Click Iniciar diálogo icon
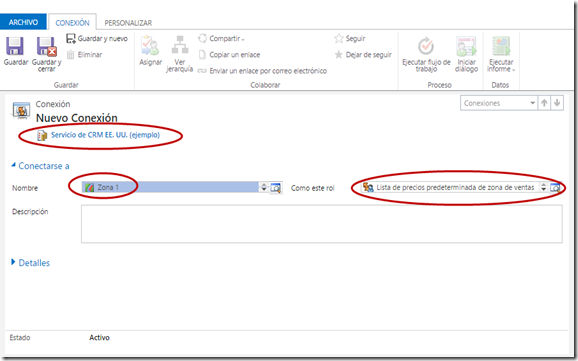578x361 pixels. (x=466, y=46)
